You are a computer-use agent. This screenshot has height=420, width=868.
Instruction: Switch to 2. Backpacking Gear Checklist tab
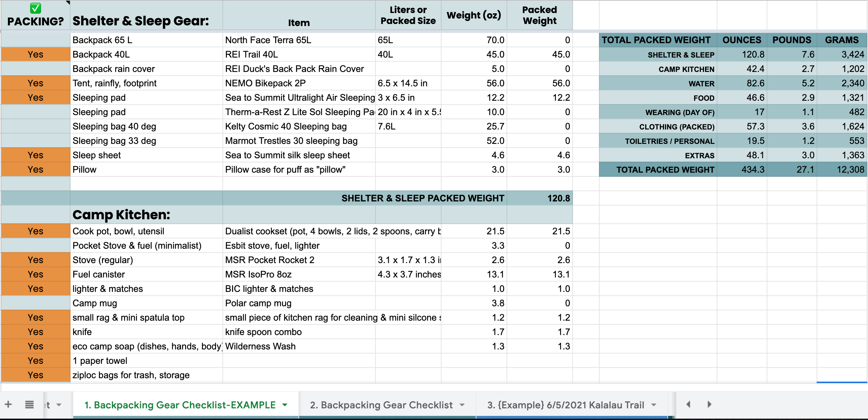[381, 405]
